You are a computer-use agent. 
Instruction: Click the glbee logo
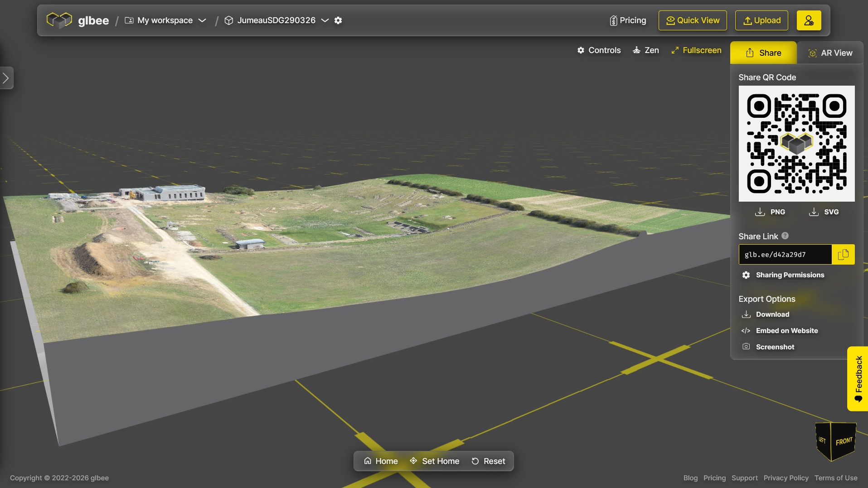tap(78, 20)
